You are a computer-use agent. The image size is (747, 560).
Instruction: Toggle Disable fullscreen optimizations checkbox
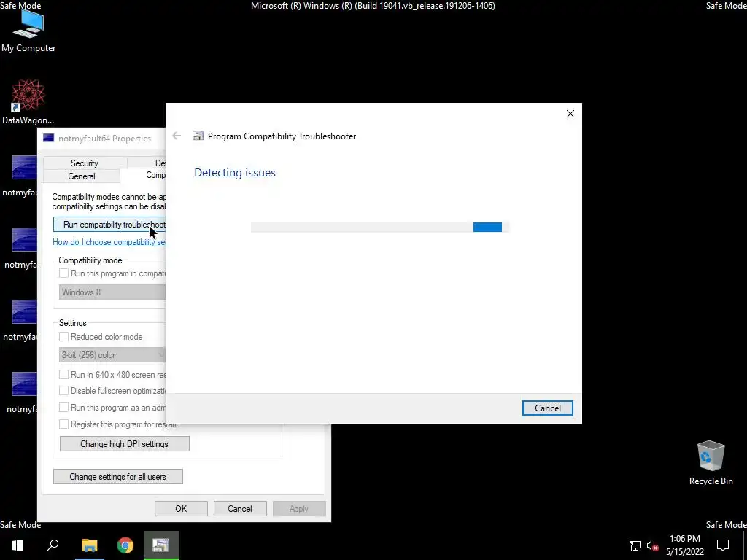(x=64, y=391)
